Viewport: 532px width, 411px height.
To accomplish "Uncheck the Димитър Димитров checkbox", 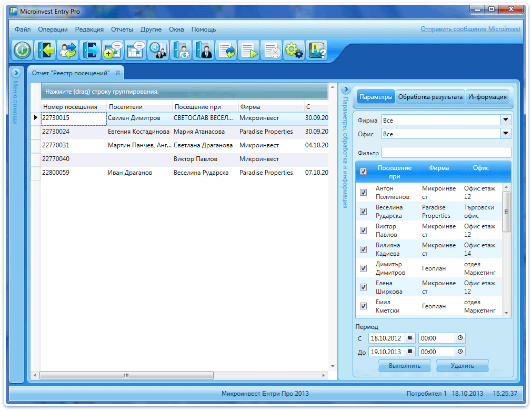I will (x=363, y=268).
